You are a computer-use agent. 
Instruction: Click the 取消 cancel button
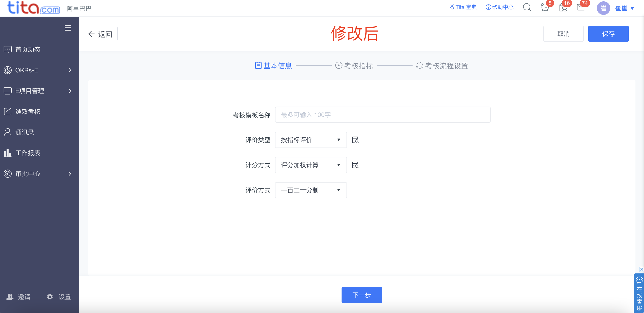[563, 34]
